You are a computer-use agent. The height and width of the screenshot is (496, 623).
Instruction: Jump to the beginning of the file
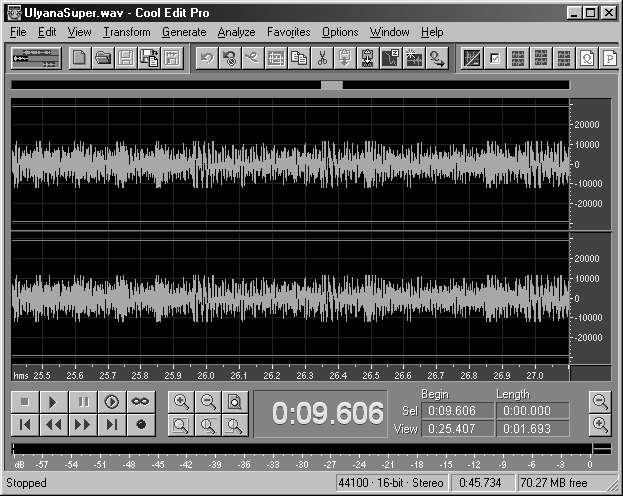point(25,425)
